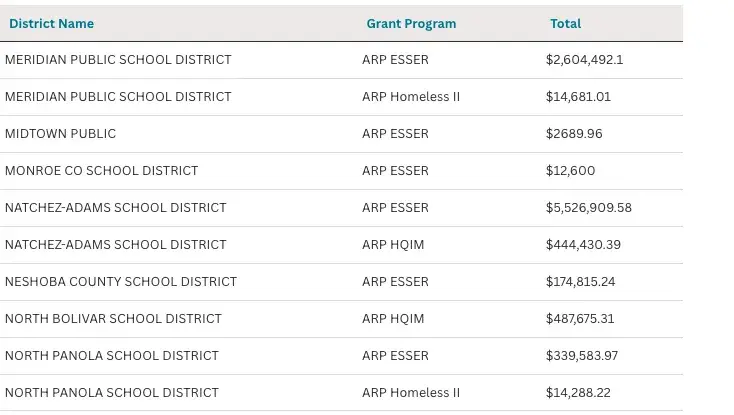734x415 pixels.
Task: Select the $5,526,909.58 total amount
Action: pyautogui.click(x=589, y=208)
